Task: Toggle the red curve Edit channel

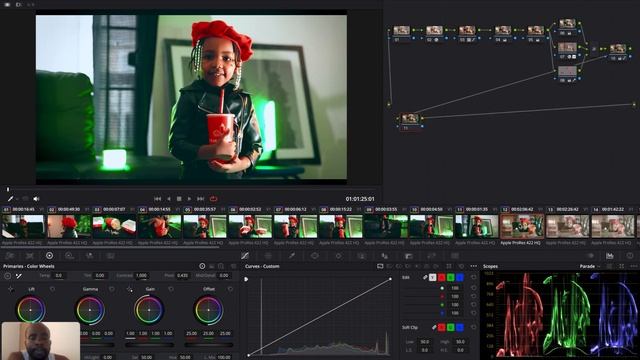Action: pyautogui.click(x=442, y=278)
